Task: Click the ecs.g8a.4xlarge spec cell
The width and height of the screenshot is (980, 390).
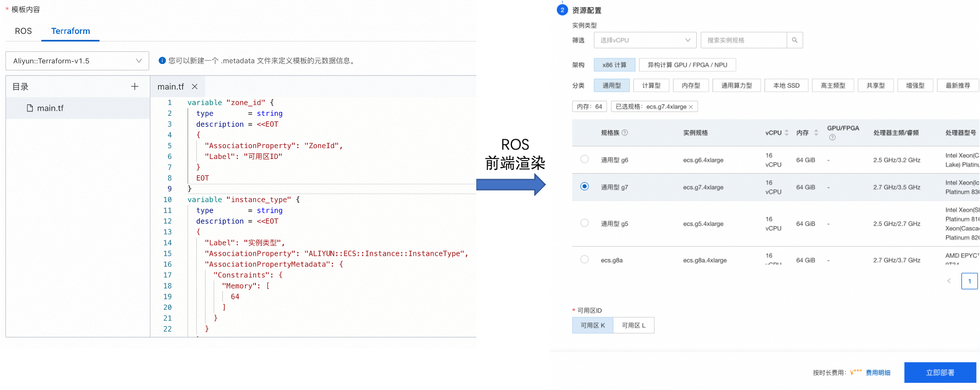Action: 705,261
